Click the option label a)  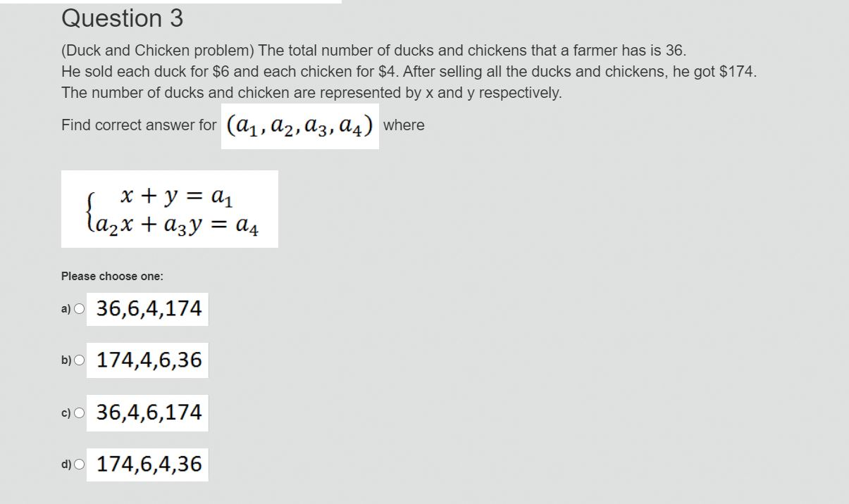(66, 308)
